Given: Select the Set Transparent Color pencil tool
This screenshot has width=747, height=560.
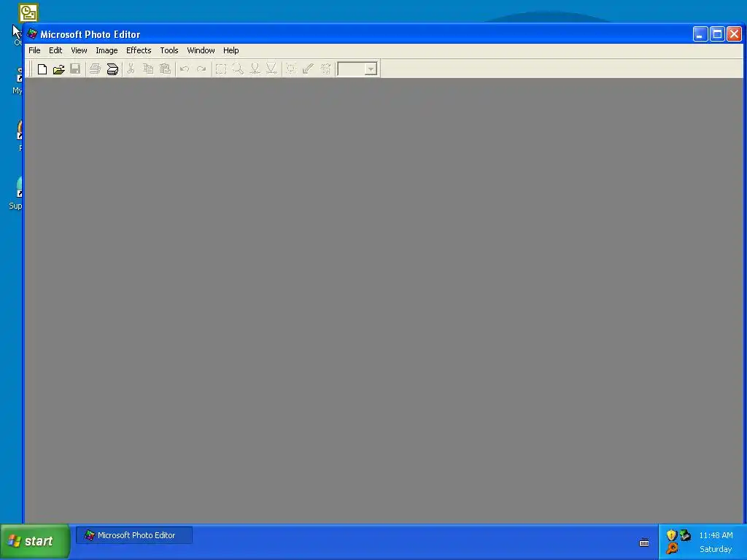Looking at the screenshot, I should (x=308, y=69).
